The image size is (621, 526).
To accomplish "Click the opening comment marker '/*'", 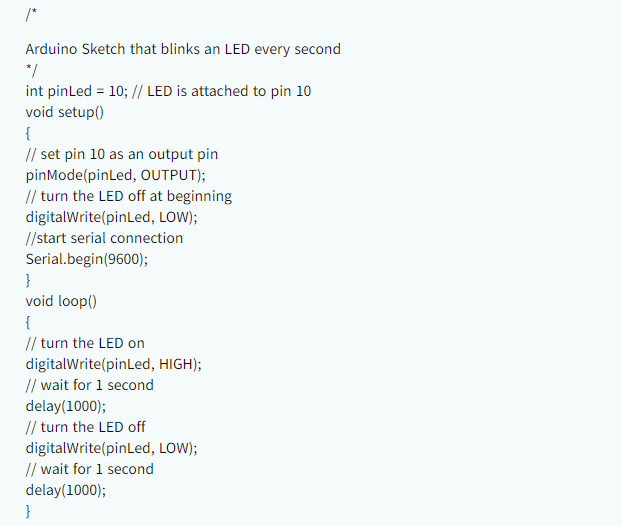I will [x=30, y=16].
